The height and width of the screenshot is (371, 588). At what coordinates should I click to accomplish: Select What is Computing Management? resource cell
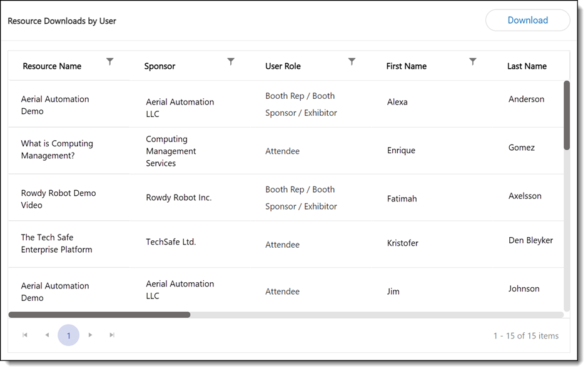point(57,150)
